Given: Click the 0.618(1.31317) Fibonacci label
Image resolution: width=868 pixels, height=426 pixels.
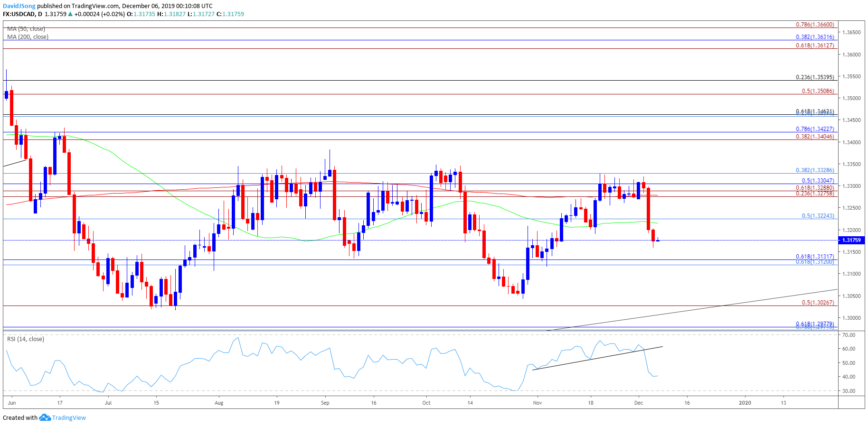Looking at the screenshot, I should pos(815,257).
